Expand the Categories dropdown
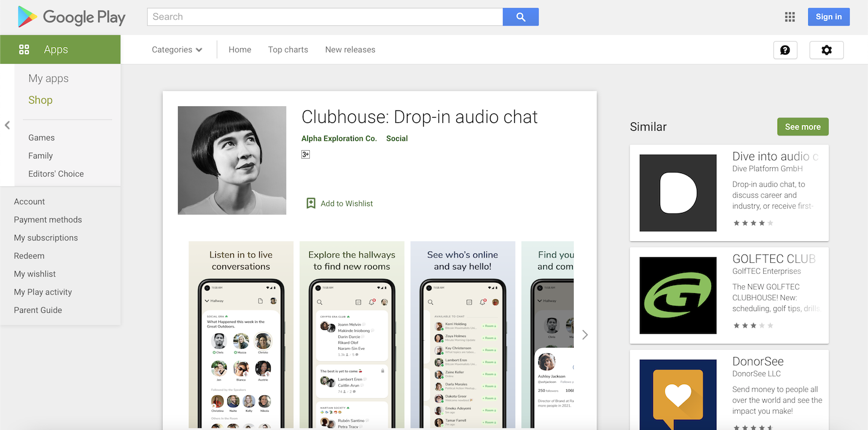Image resolution: width=868 pixels, height=430 pixels. coord(177,49)
